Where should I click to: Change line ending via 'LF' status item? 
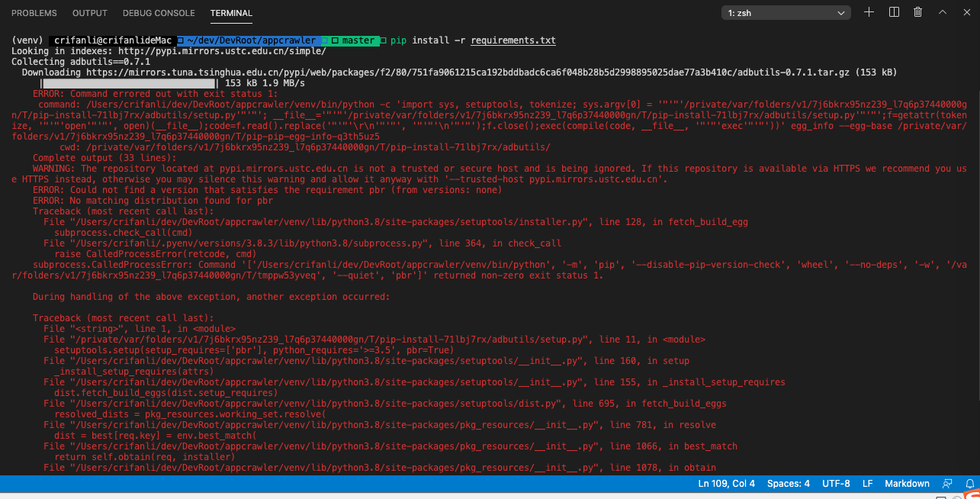(x=868, y=483)
